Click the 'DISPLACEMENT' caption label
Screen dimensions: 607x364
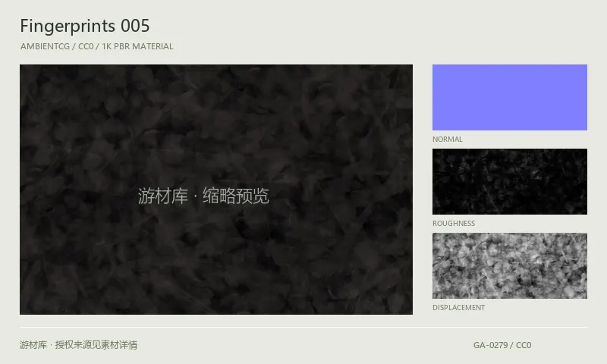click(x=458, y=308)
